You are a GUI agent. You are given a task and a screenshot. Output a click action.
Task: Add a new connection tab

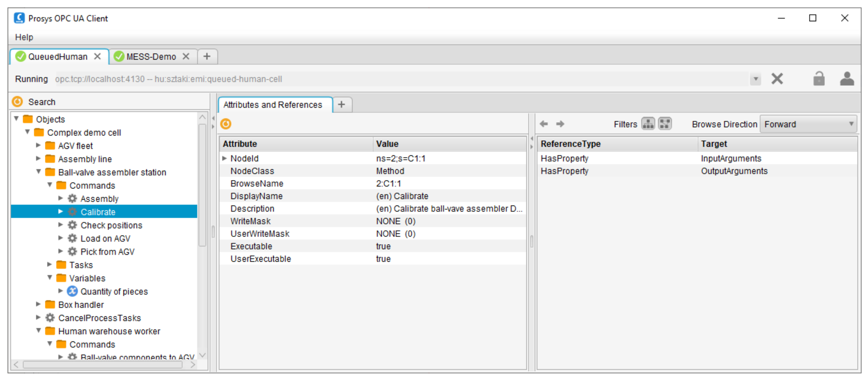point(207,57)
